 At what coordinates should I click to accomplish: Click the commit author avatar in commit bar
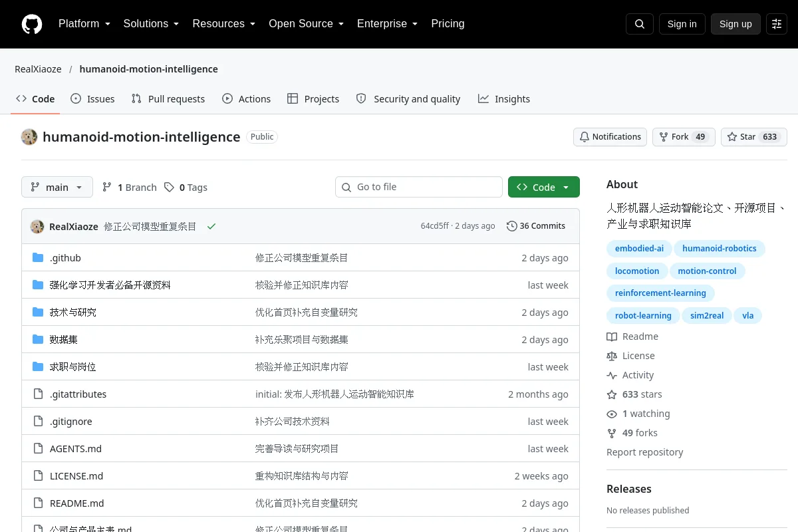(37, 226)
